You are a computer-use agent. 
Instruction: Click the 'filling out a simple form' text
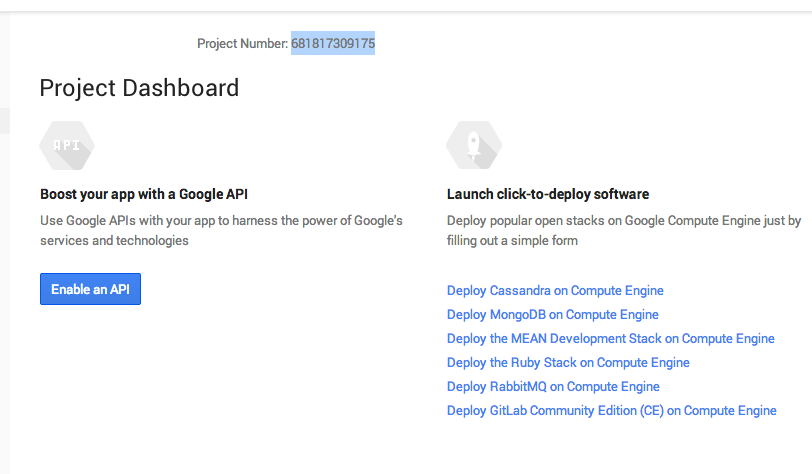point(512,241)
